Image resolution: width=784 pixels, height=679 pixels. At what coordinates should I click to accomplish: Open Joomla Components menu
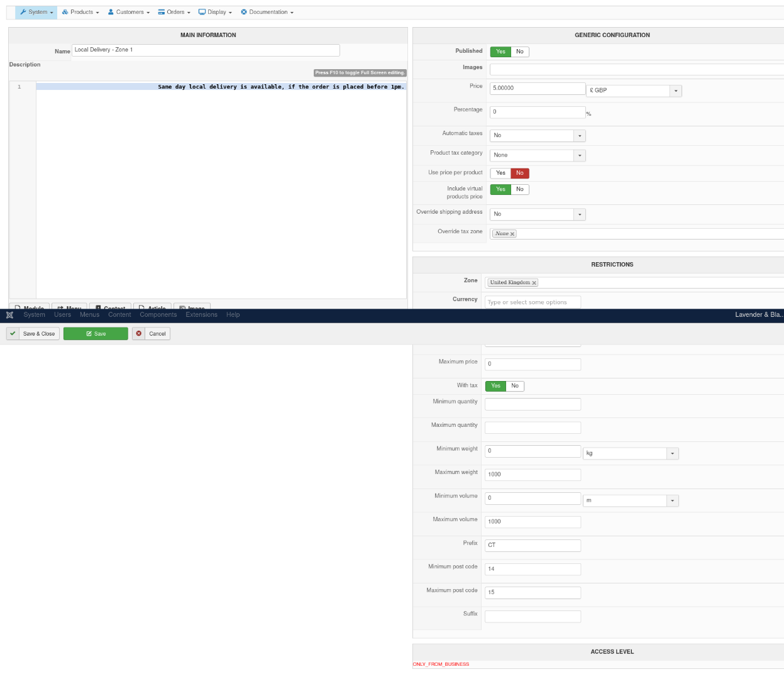158,315
